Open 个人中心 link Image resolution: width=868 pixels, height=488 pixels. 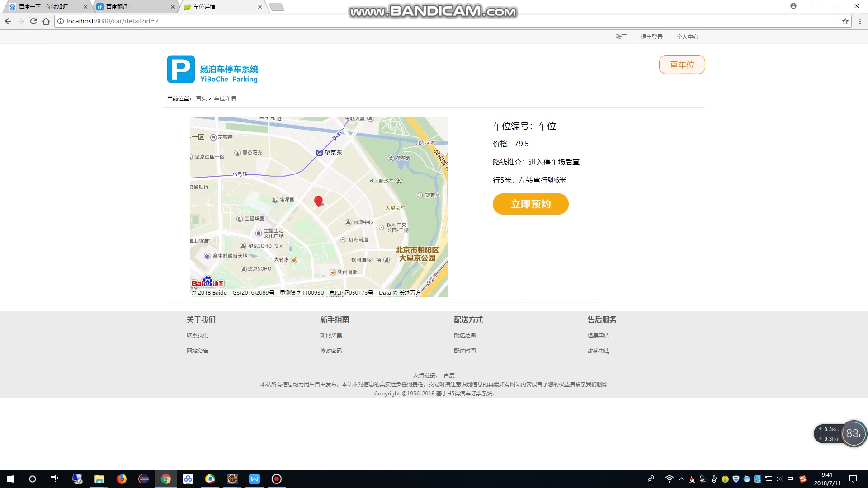[687, 37]
